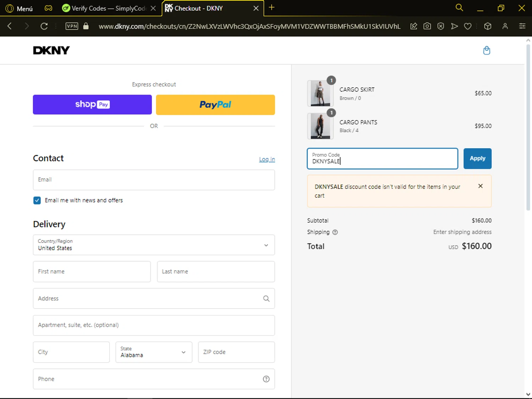Pay with Shop Pay button
The image size is (532, 399).
tap(92, 105)
